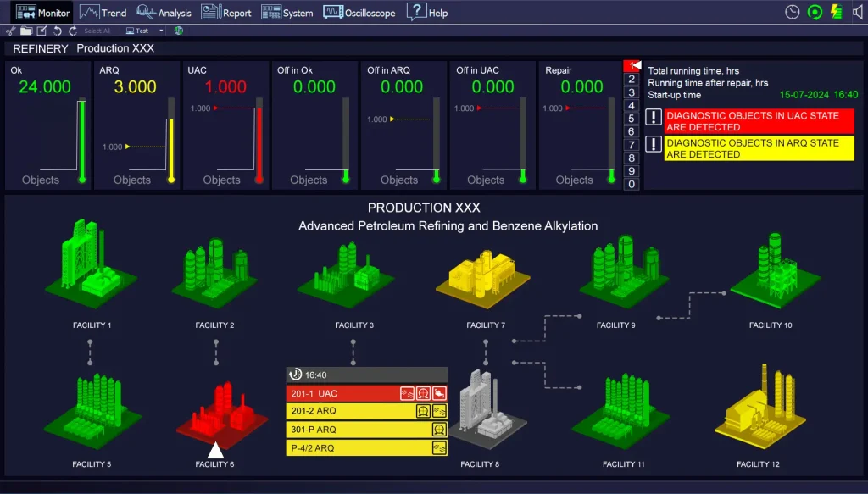
Task: Click the open folder toolbar icon
Action: point(26,31)
